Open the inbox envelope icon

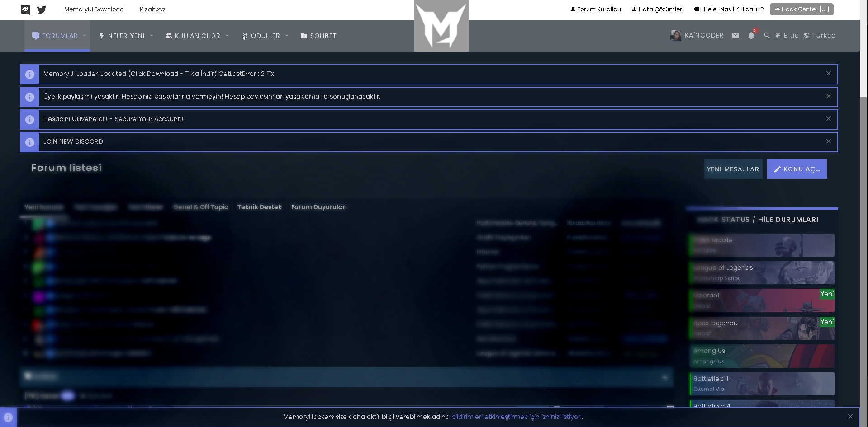click(x=735, y=35)
